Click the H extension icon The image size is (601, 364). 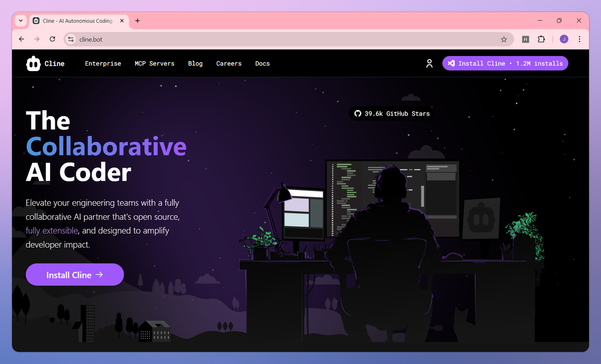click(525, 39)
